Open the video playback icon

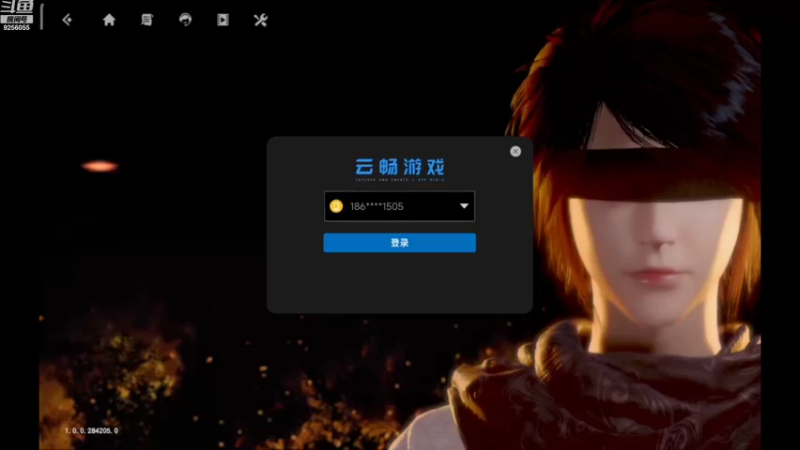(x=223, y=20)
